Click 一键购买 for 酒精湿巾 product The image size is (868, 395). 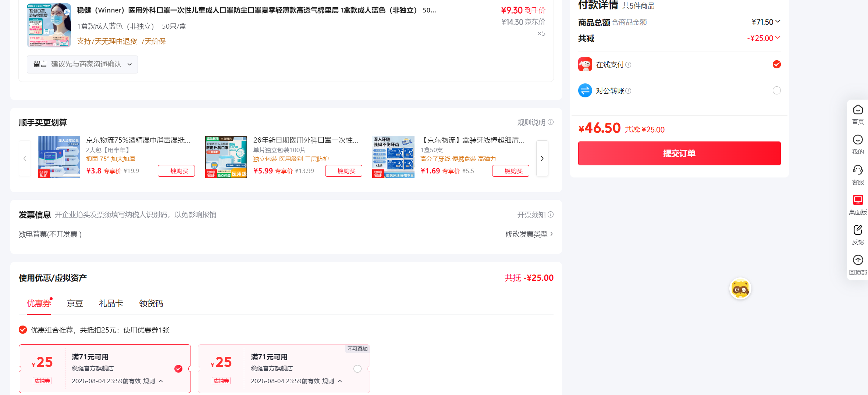tap(176, 171)
